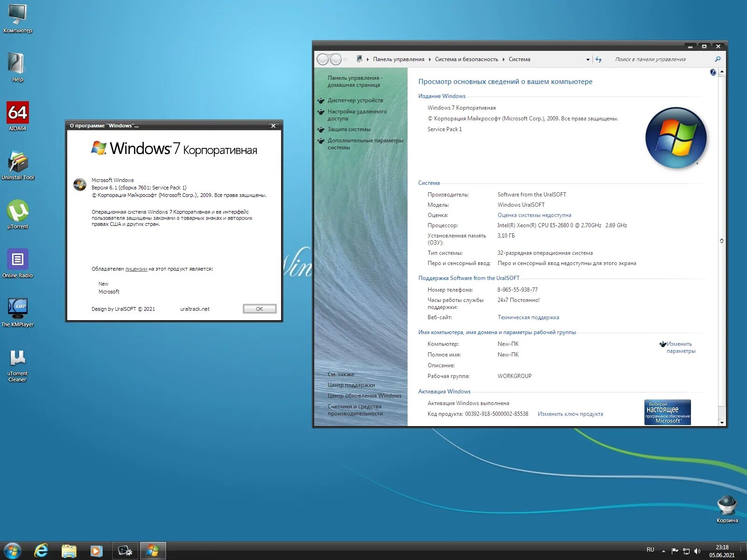Click the Forward arrow in System window
This screenshot has width=747, height=560.
[336, 59]
